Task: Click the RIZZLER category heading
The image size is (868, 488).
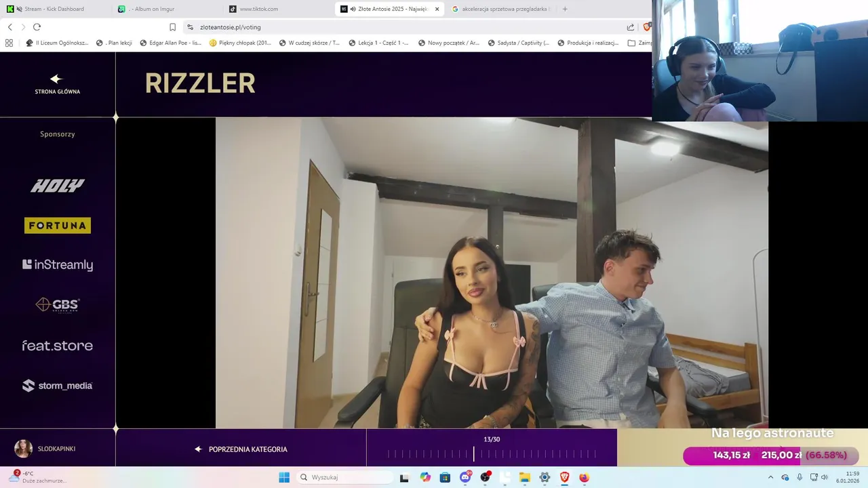Action: tap(200, 83)
